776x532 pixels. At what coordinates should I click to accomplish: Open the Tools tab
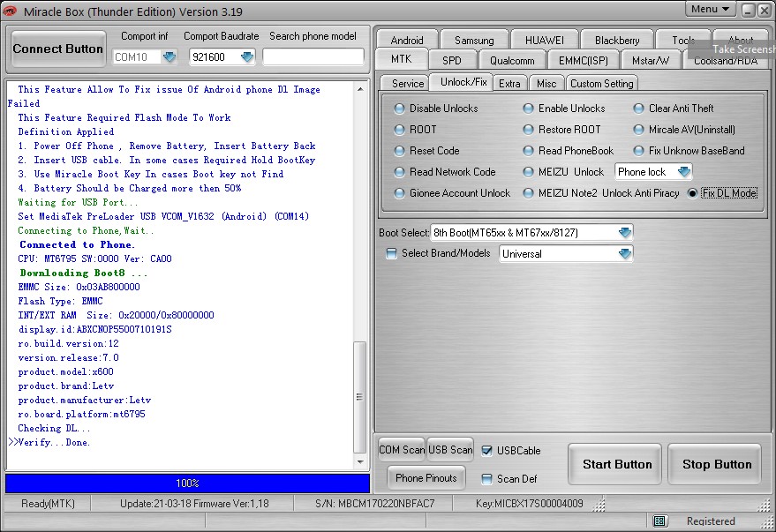click(683, 40)
